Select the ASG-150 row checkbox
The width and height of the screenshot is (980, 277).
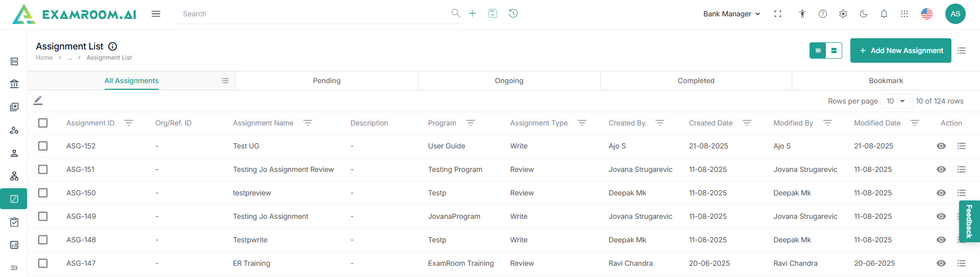tap(43, 193)
